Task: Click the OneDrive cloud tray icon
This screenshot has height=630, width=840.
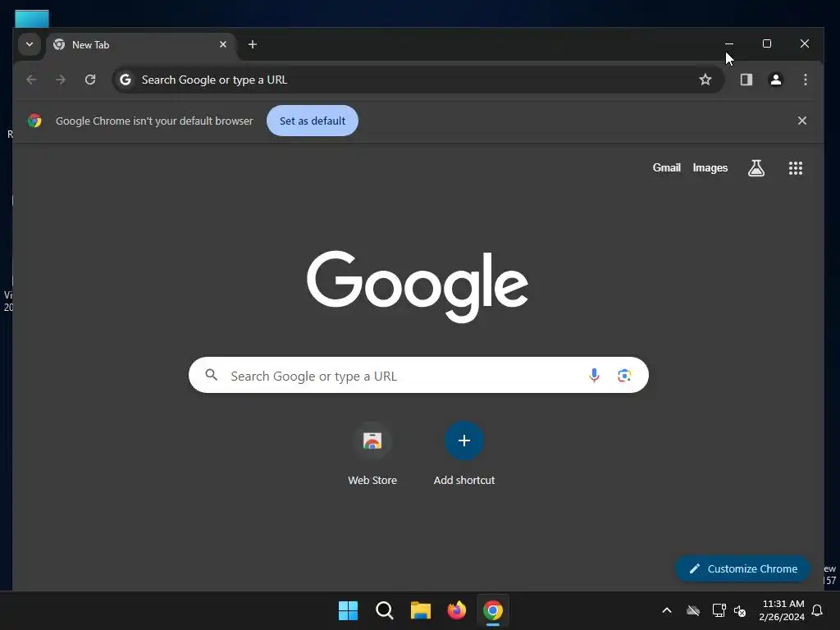Action: (693, 610)
